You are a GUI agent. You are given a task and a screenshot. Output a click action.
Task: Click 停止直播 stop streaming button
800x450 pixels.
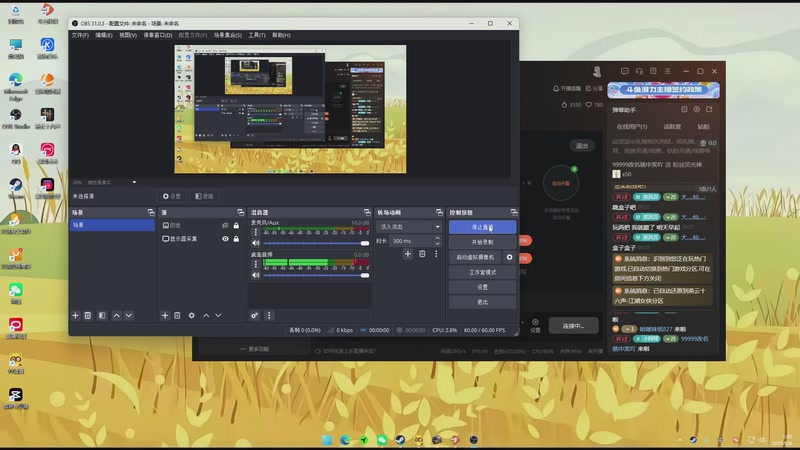(x=482, y=228)
